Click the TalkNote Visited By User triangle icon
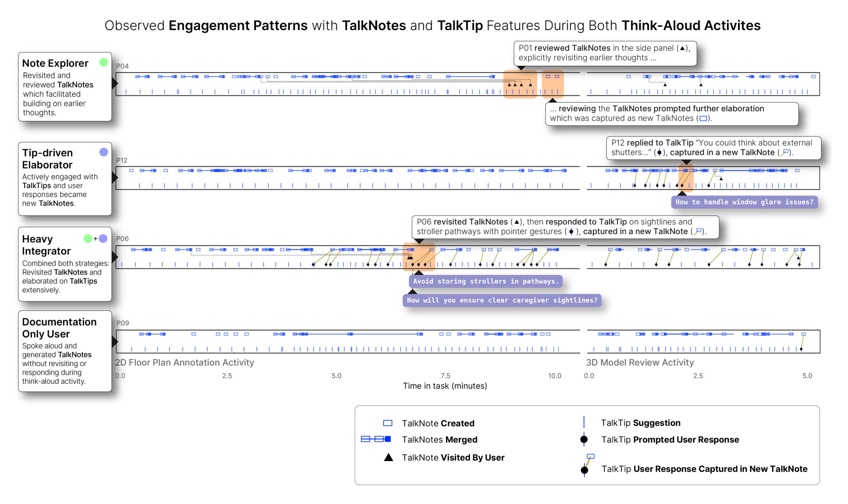This screenshot has height=504, width=848. 389,457
